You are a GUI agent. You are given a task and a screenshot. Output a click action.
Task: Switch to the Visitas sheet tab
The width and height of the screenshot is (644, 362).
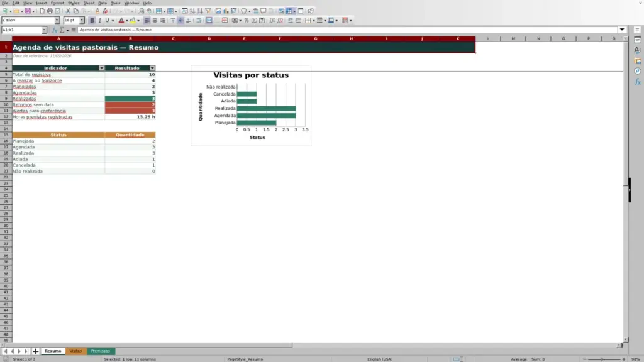coord(75,351)
